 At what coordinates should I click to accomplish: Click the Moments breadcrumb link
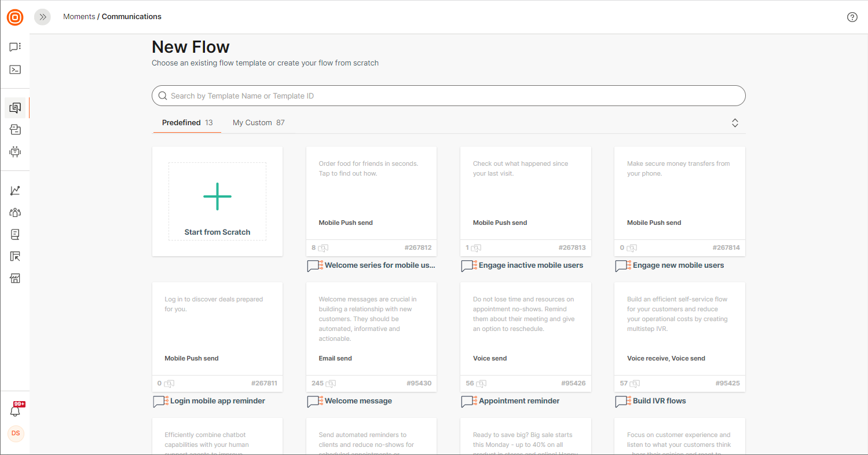click(x=79, y=17)
